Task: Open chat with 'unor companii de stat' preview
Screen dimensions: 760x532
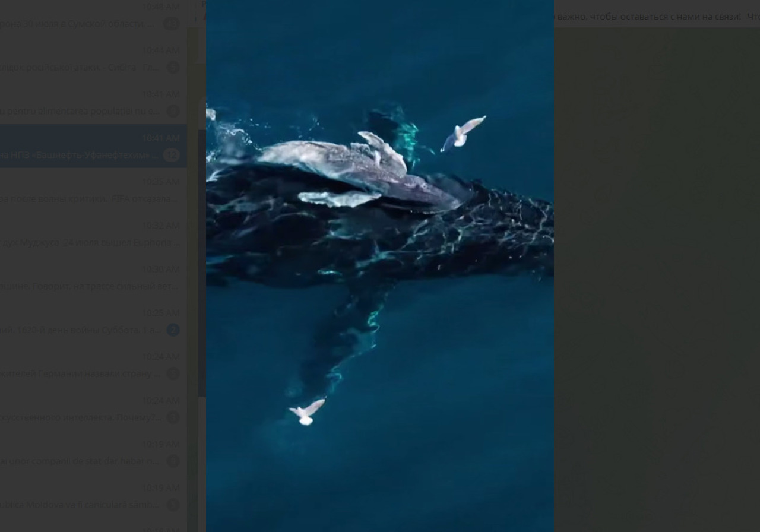Action: 93,452
